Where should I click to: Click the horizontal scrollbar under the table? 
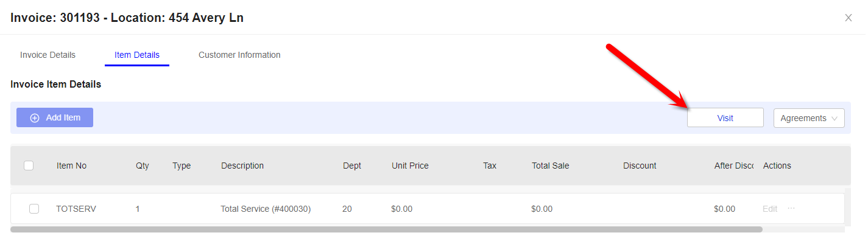pyautogui.click(x=386, y=229)
